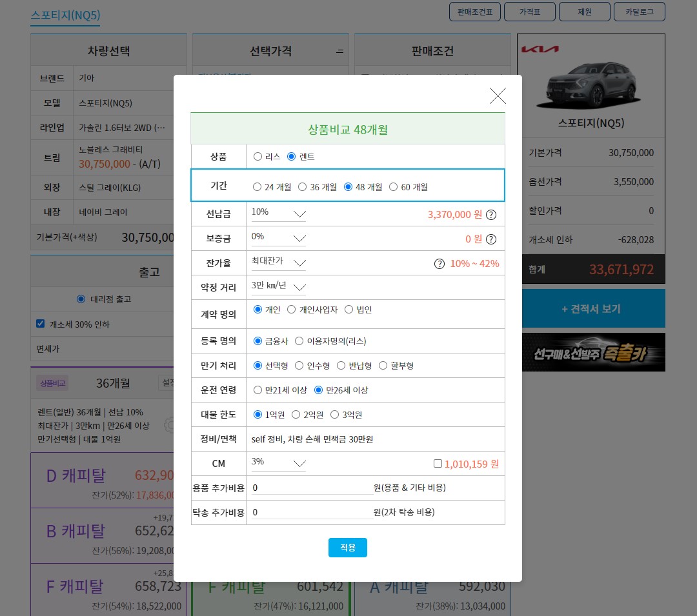697x616 pixels.
Task: Click the 스포티지(NQ5) title link
Action: pyautogui.click(x=65, y=15)
